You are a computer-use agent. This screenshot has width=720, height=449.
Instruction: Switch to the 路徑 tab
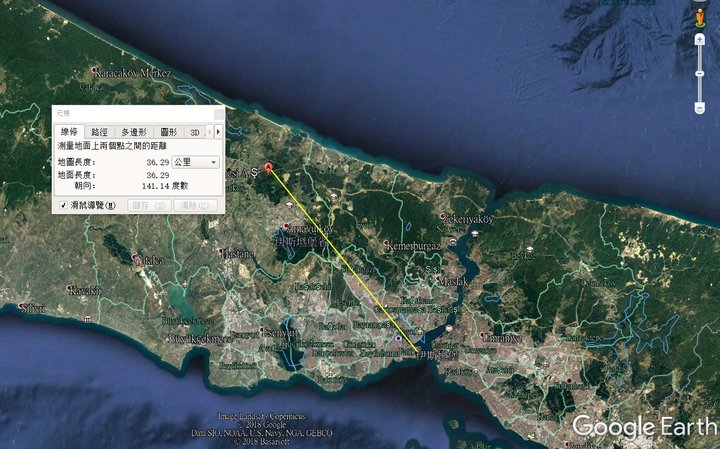[x=100, y=131]
